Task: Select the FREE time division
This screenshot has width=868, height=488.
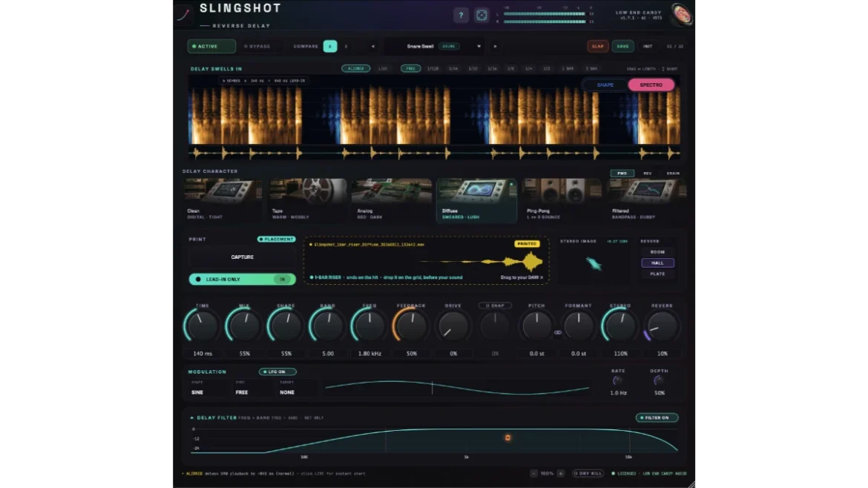Action: click(410, 69)
